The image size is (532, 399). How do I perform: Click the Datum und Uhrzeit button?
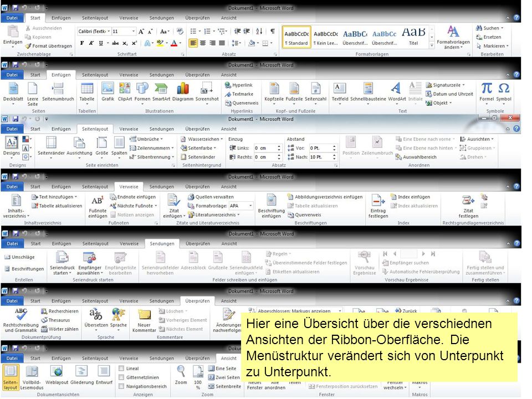pyautogui.click(x=449, y=94)
